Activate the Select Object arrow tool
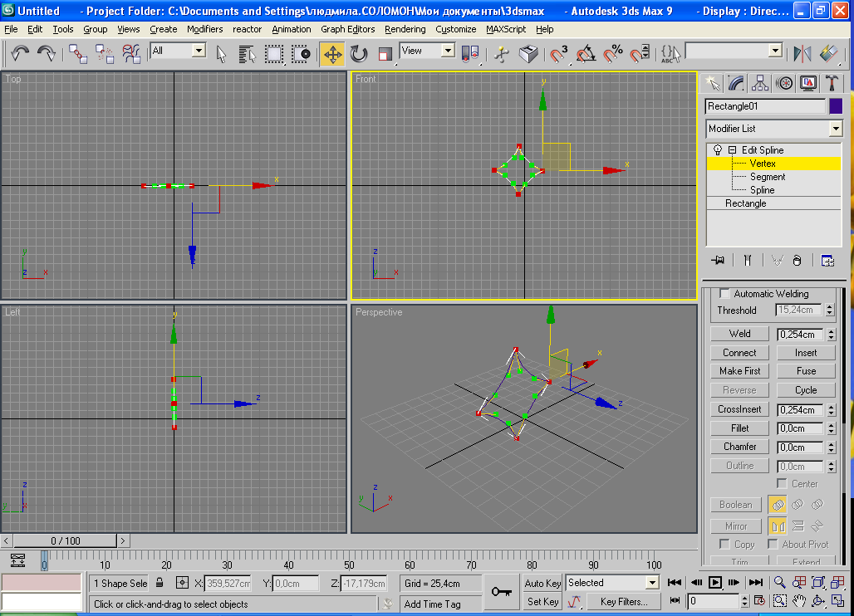The width and height of the screenshot is (854, 616). coord(221,53)
